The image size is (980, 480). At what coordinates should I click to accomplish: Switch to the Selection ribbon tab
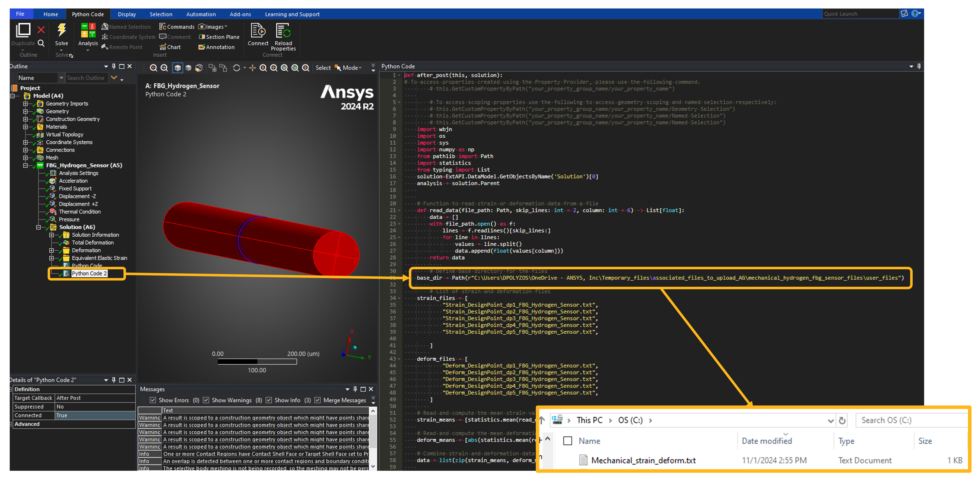point(161,14)
